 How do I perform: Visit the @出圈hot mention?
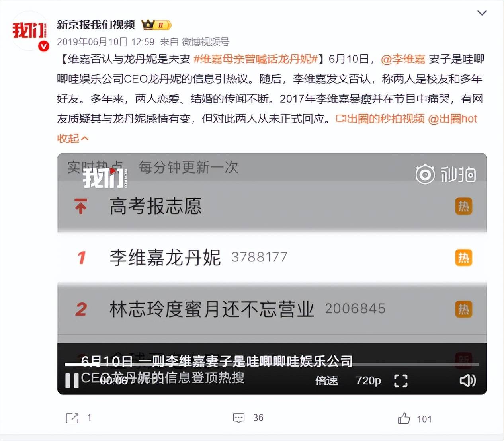[452, 119]
